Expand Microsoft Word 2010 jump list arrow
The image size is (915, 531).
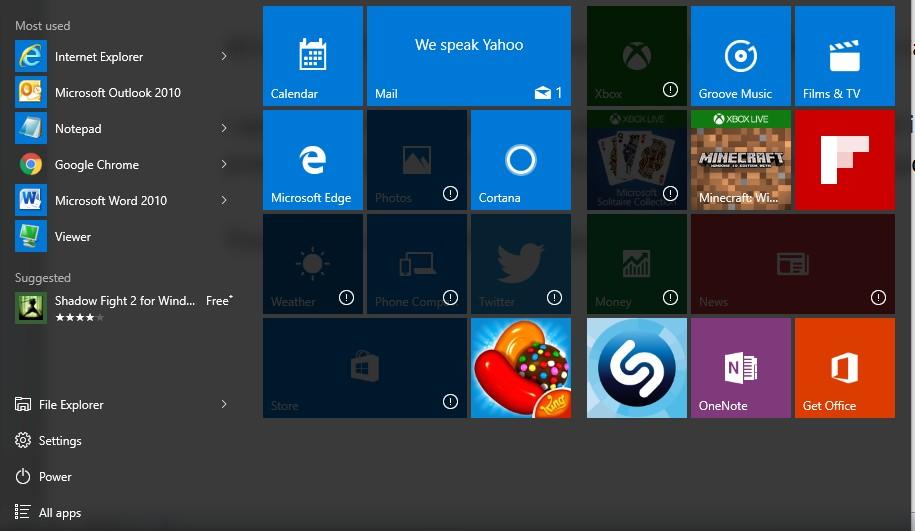click(x=224, y=200)
